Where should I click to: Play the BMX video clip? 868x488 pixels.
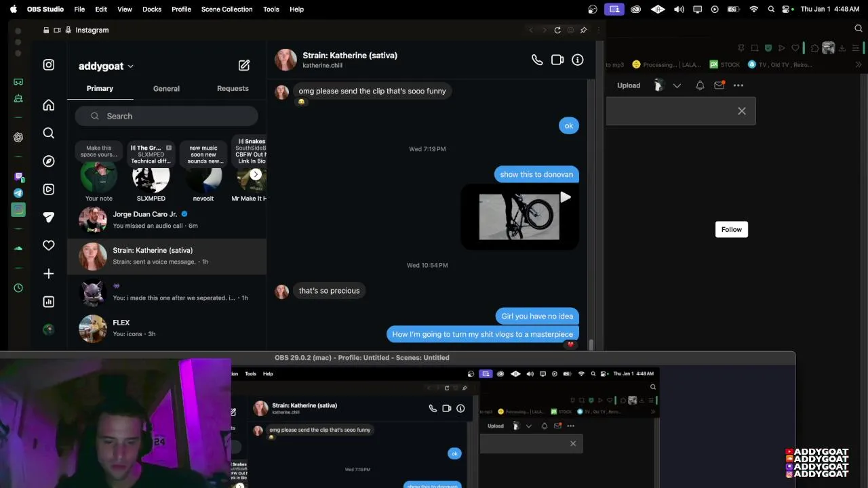(x=565, y=197)
